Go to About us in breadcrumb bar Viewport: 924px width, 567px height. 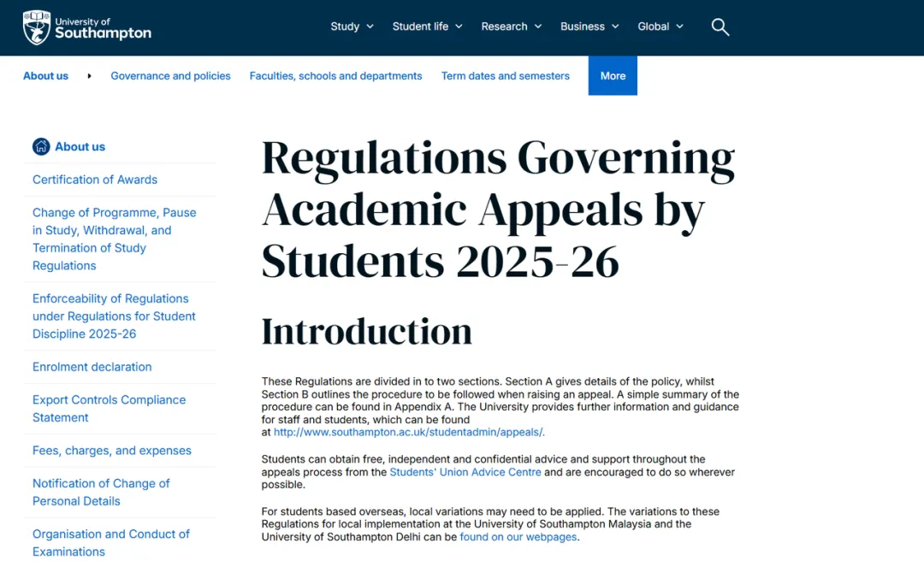(46, 76)
